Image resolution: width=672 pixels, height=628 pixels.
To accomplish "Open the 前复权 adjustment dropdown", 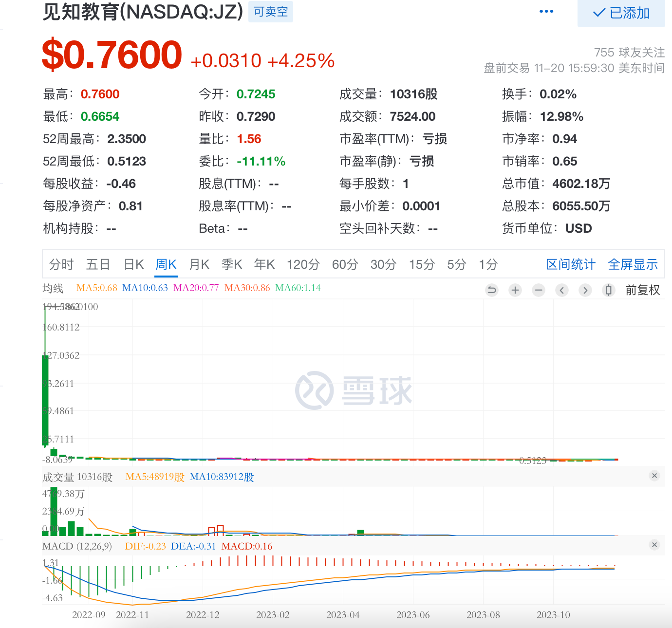I will click(x=642, y=291).
